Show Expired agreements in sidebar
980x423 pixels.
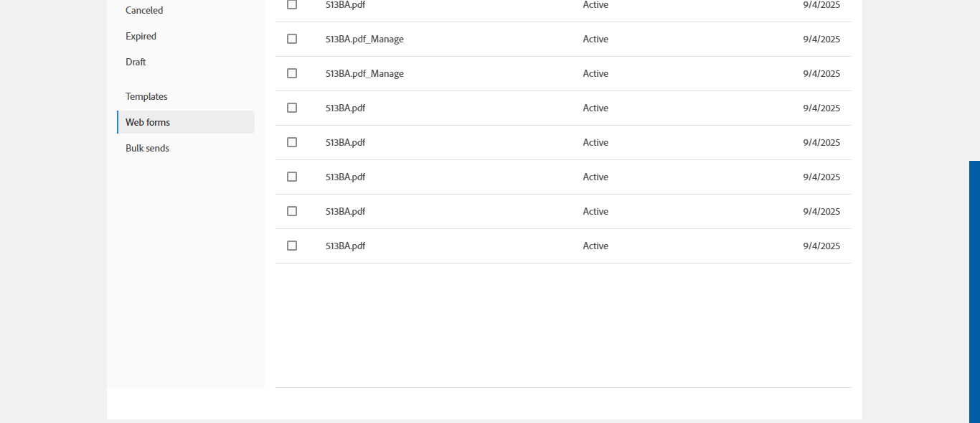(141, 36)
